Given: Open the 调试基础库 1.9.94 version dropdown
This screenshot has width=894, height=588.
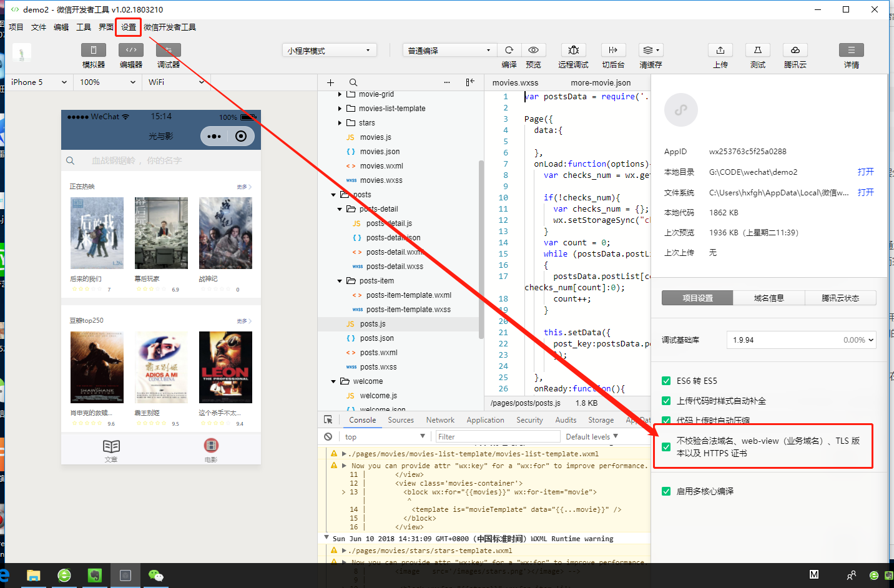Looking at the screenshot, I should (x=801, y=340).
